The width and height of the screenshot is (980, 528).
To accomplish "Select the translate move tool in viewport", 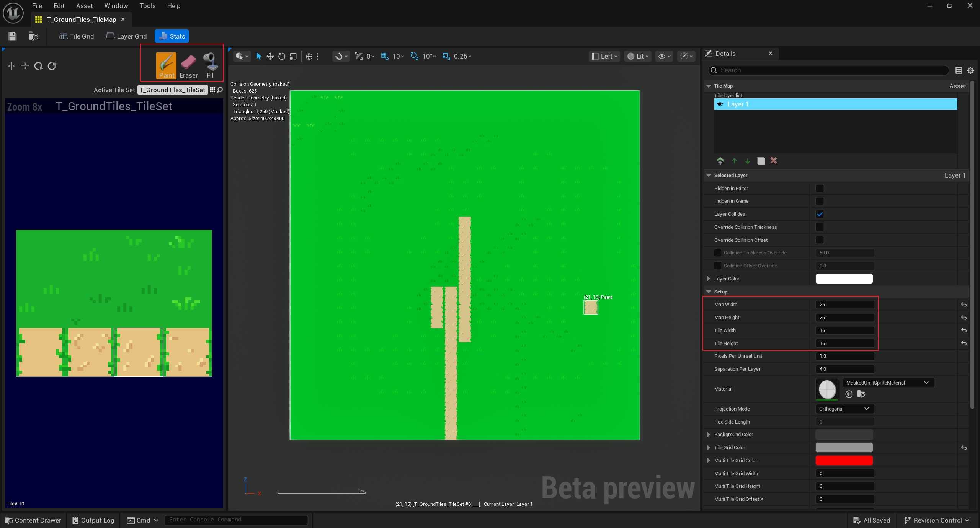I will (270, 56).
